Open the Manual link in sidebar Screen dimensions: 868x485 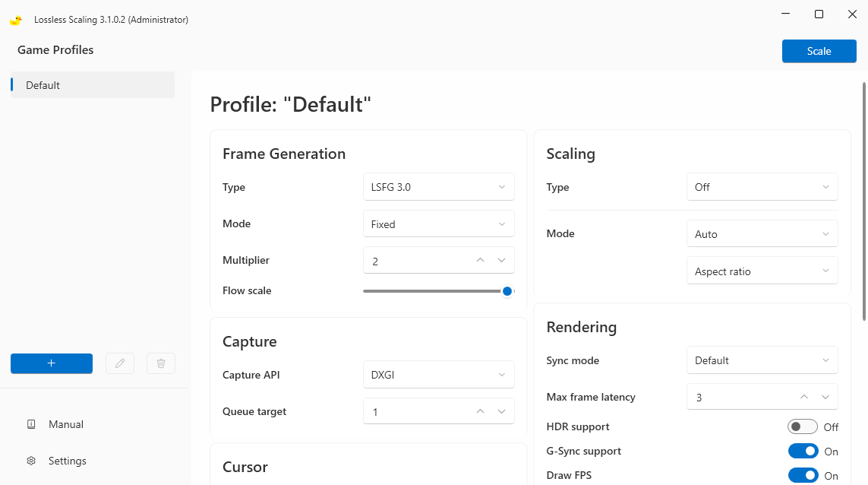click(x=66, y=425)
